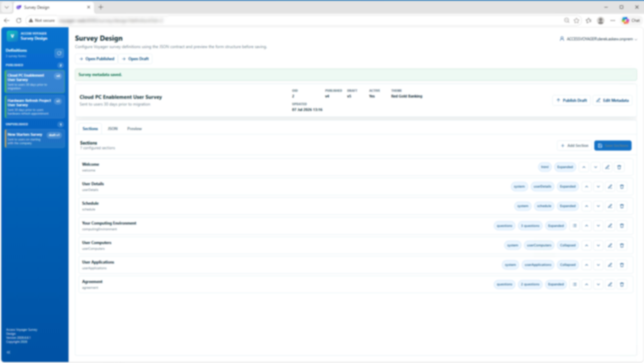The width and height of the screenshot is (644, 363).
Task: Delete the Welcome section
Action: [x=619, y=167]
